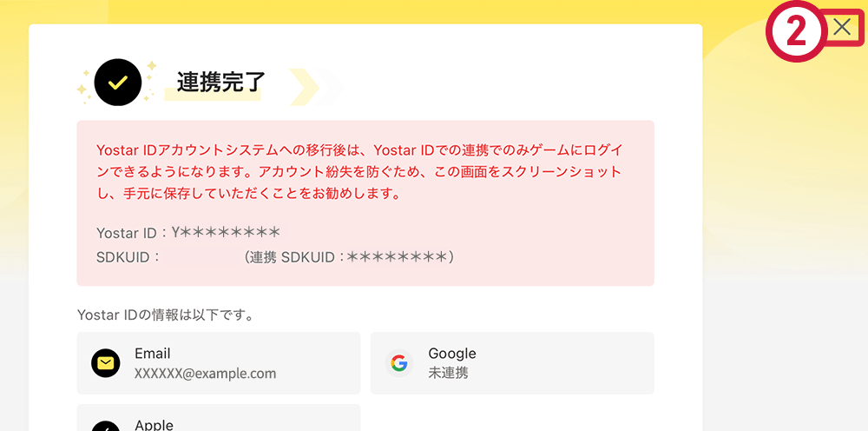Close the link-complete dialog with the X
Image resolution: width=868 pixels, height=431 pixels.
[x=842, y=27]
